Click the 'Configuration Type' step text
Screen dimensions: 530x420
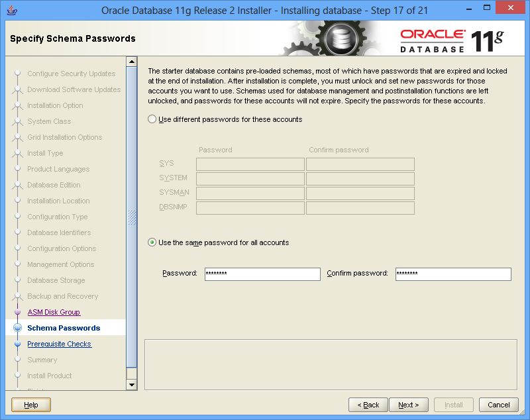pos(58,217)
